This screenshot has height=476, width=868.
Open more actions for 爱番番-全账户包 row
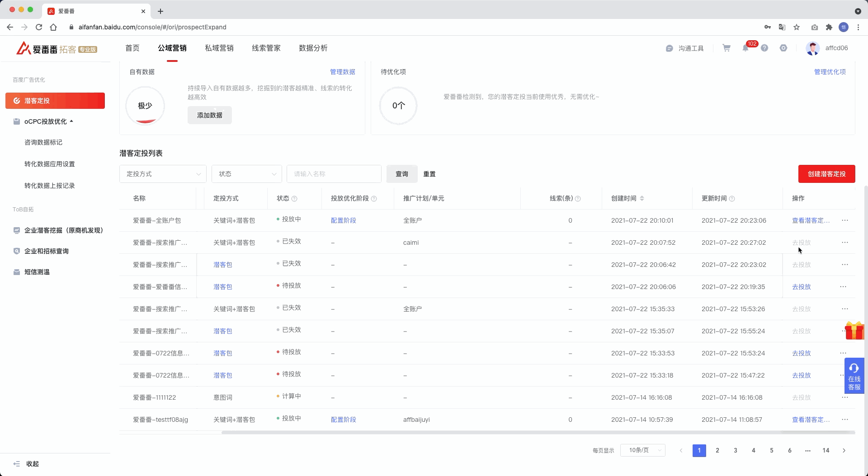845,220
